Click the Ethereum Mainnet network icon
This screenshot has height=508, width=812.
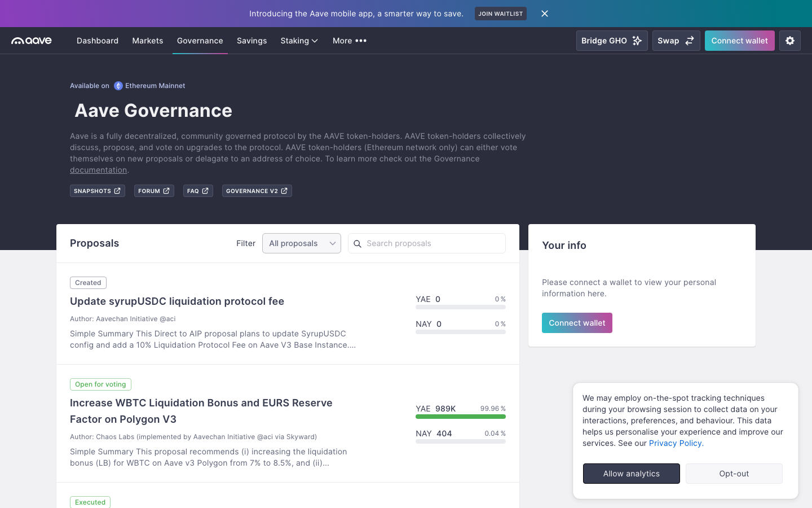tap(118, 85)
